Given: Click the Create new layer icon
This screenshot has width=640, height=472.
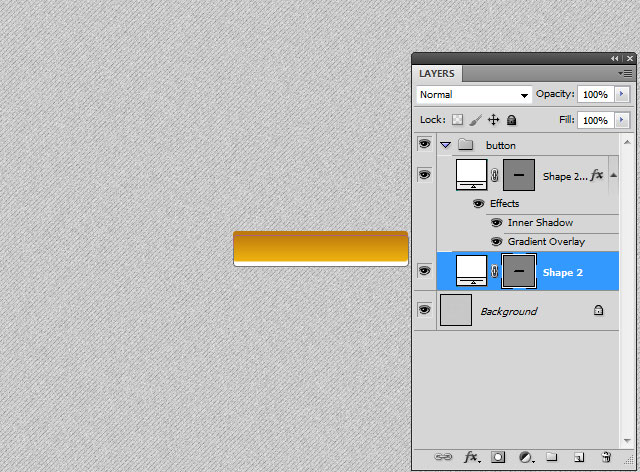Looking at the screenshot, I should (x=579, y=457).
